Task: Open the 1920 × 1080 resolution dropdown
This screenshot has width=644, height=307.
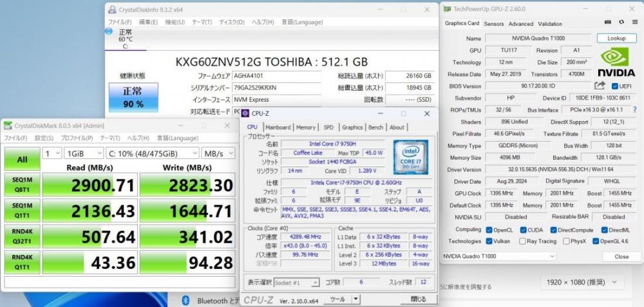Action: 582,282
